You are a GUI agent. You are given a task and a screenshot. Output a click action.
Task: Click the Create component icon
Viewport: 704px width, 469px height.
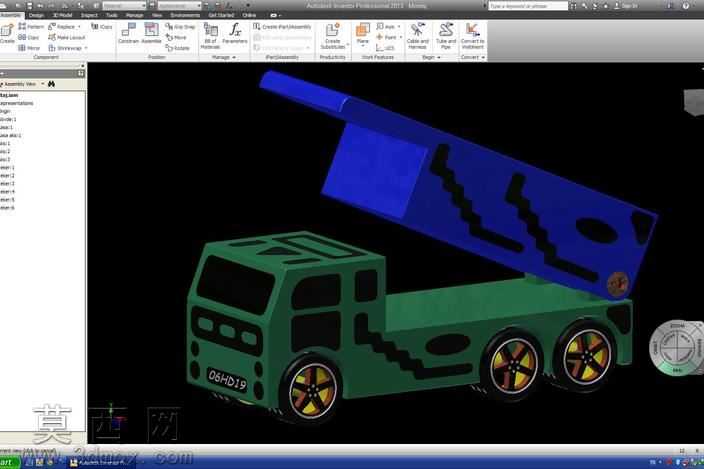point(7,34)
